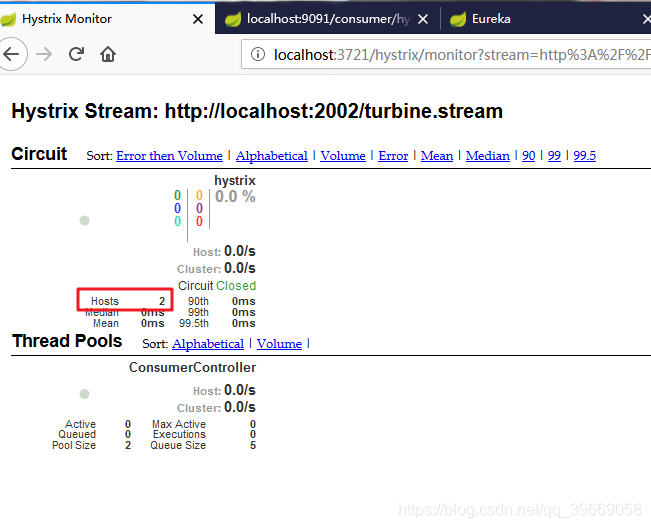Click the blue short-circuited count 0
This screenshot has height=528, width=651.
pos(177,208)
